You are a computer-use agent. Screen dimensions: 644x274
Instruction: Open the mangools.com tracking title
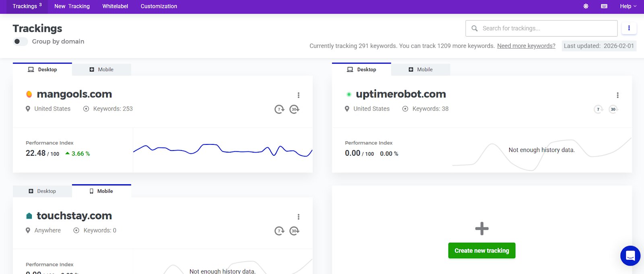coord(74,94)
